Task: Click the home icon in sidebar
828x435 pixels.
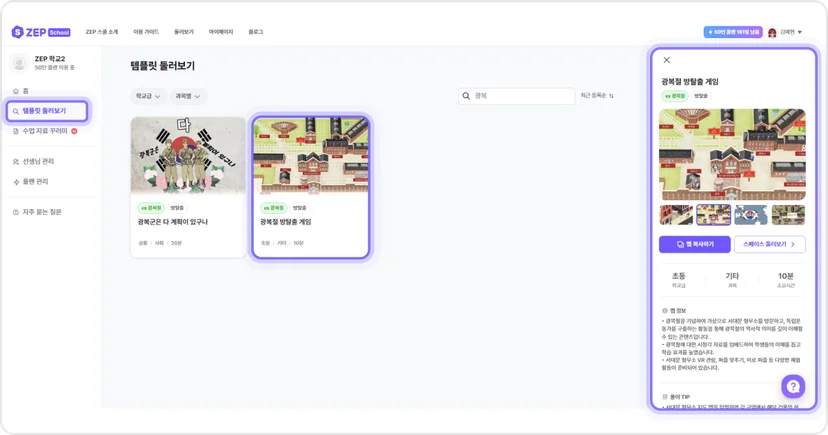Action: point(16,91)
